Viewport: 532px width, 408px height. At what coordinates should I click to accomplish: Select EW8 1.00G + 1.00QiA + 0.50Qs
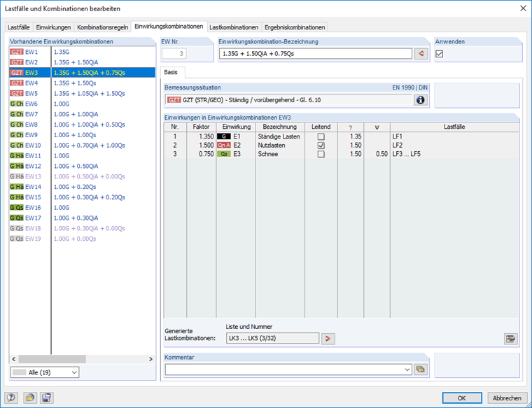[x=82, y=125]
